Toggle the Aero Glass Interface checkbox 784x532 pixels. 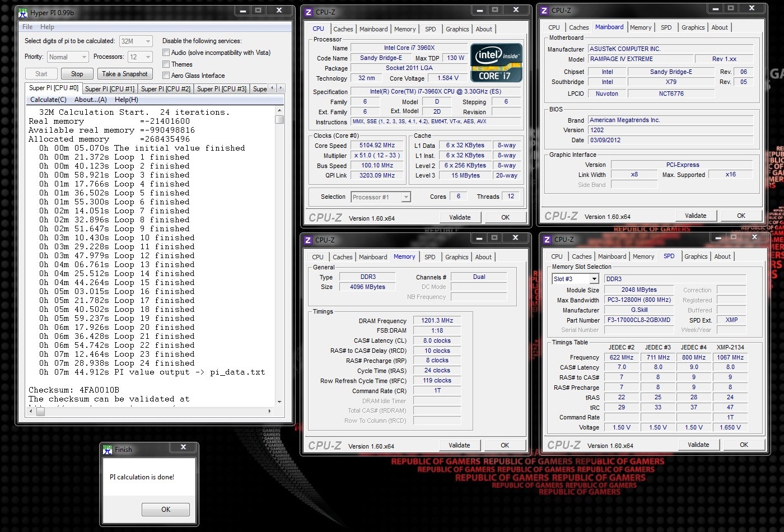(166, 76)
